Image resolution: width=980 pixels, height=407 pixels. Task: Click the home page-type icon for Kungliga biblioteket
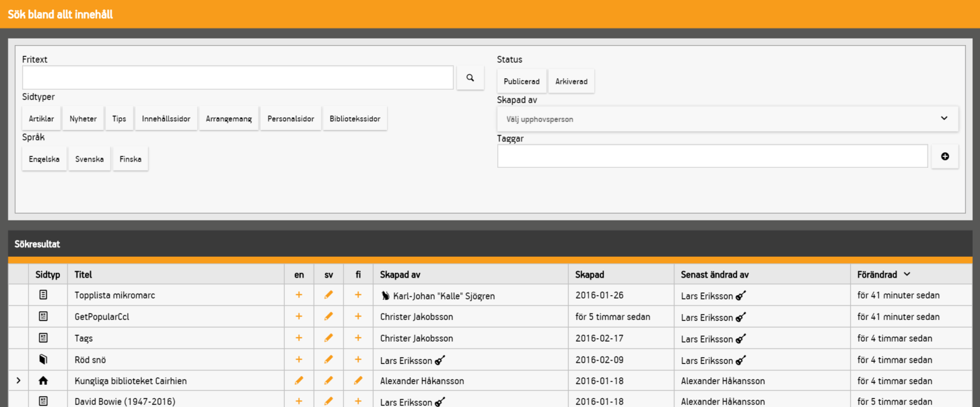pyautogui.click(x=43, y=381)
